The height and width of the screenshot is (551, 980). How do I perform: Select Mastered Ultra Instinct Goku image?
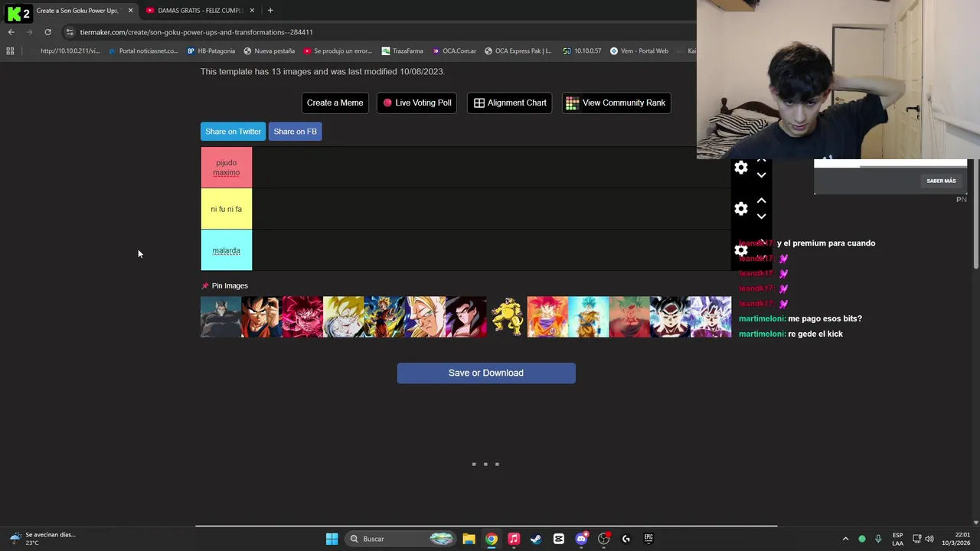tap(710, 317)
